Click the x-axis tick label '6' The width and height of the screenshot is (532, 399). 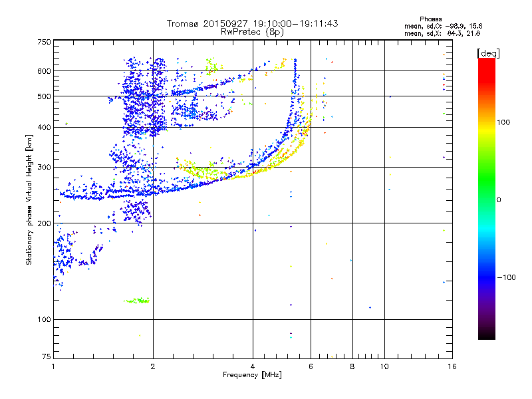(x=311, y=366)
